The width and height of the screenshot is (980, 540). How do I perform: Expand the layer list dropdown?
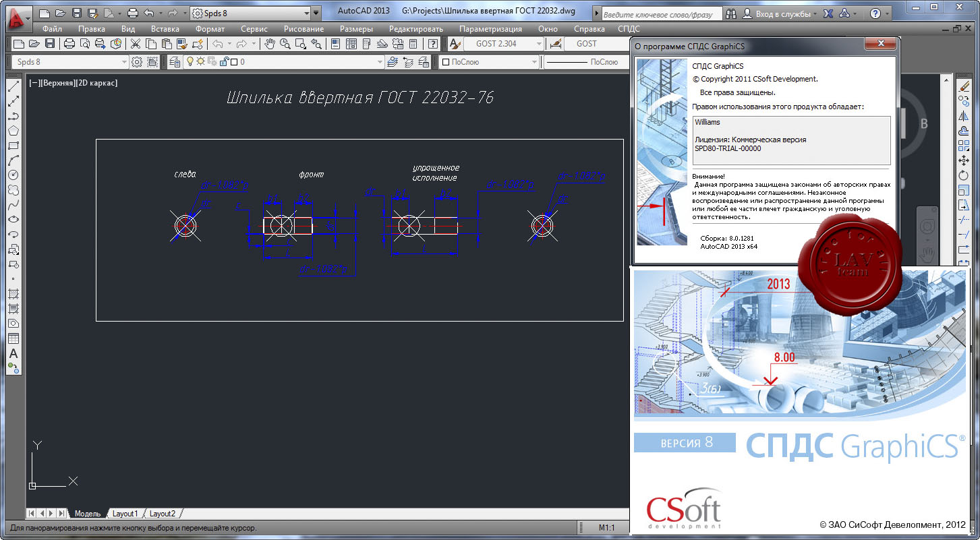(379, 62)
